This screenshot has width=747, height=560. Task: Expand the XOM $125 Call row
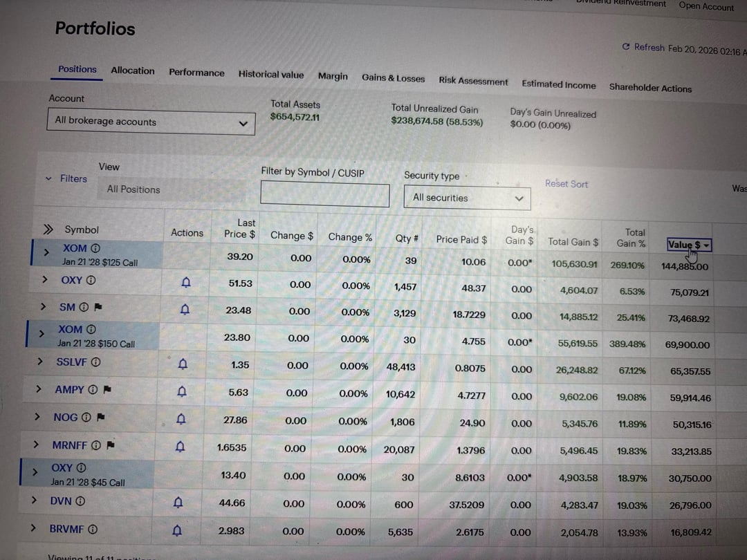click(46, 252)
